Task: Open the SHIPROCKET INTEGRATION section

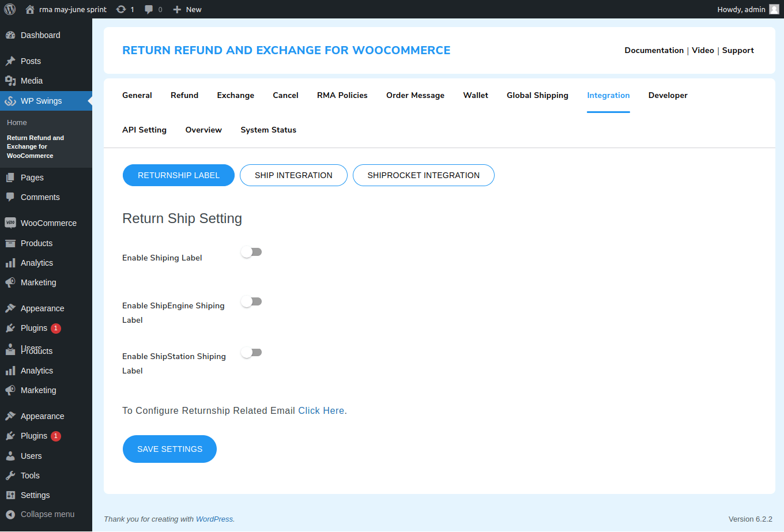Action: point(424,175)
